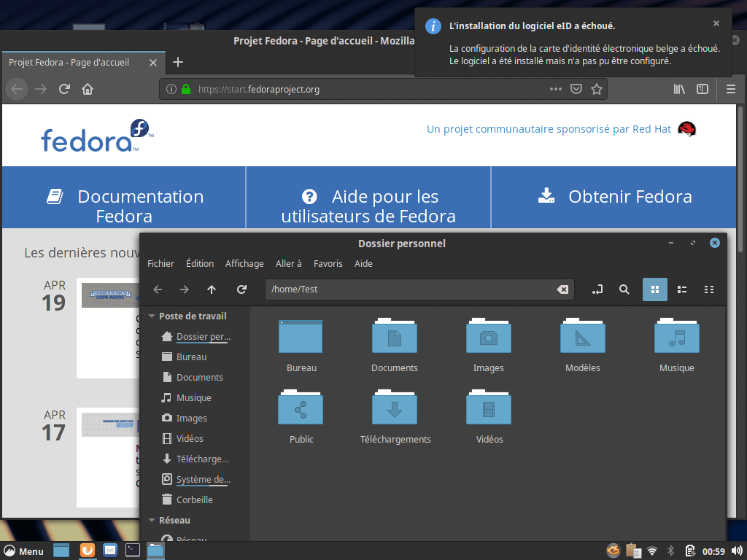Open Documentation Fedora link

(125, 206)
